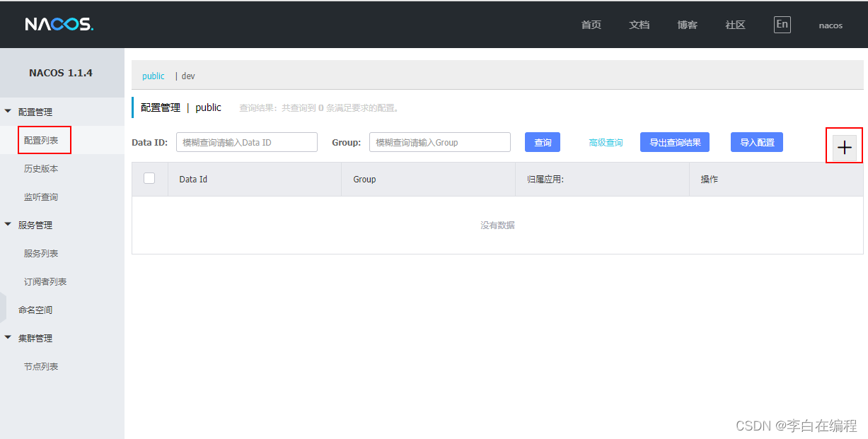Click inside the Data ID search field
This screenshot has width=868, height=439.
(x=246, y=142)
